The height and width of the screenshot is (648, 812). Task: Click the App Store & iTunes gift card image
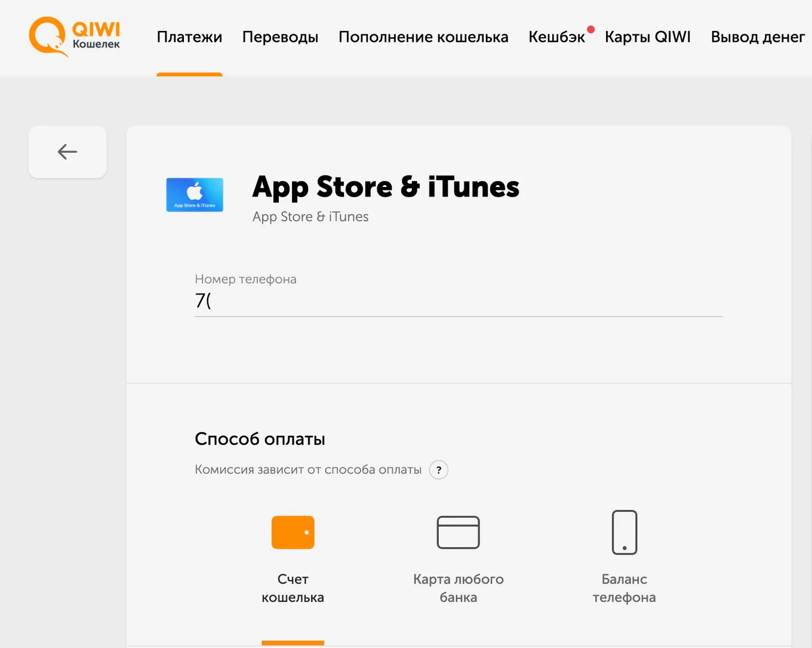[195, 195]
